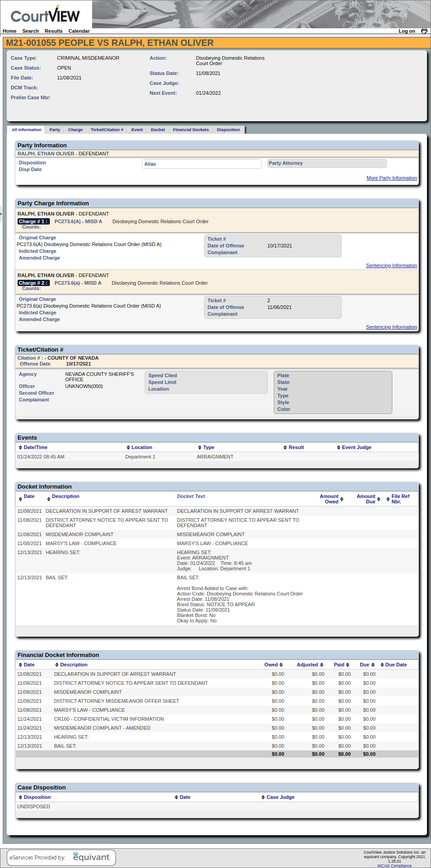The width and height of the screenshot is (431, 868).
Task: Sort Financial Docket by Owed arrow icon
Action: point(281,665)
